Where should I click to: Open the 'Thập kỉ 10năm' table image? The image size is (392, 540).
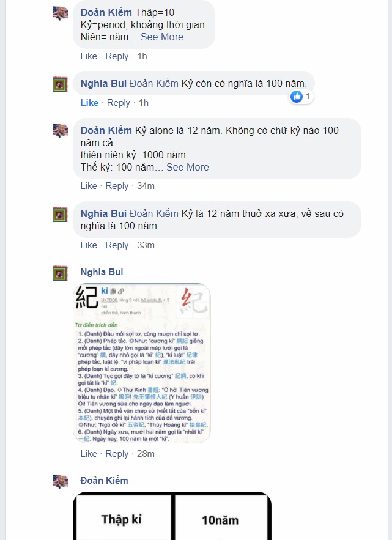[x=172, y=516]
